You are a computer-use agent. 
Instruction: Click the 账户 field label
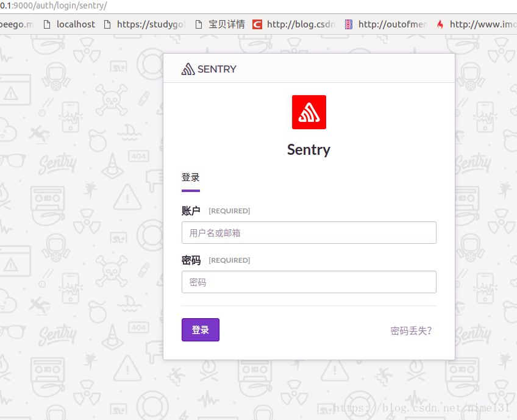191,211
